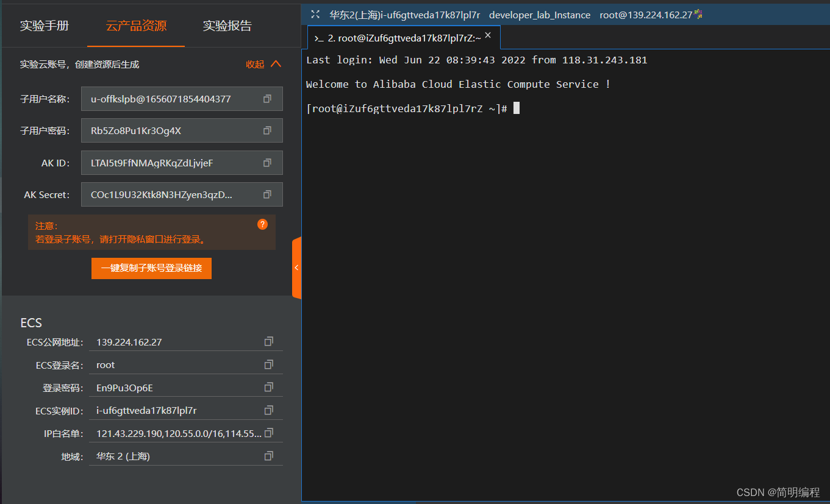The width and height of the screenshot is (830, 504).
Task: Close the root@iZuf6gttveda17k87lpl7rZ terminal tab
Action: point(488,35)
